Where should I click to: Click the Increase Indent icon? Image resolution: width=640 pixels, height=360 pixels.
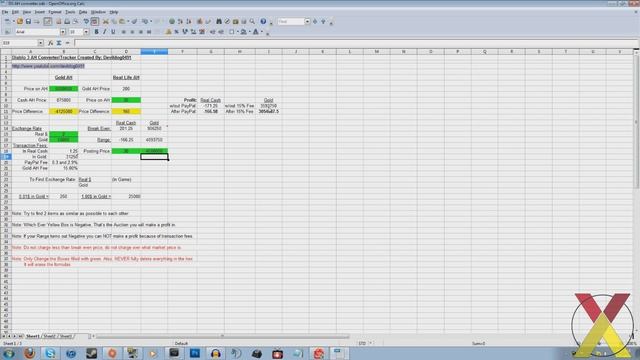click(221, 32)
